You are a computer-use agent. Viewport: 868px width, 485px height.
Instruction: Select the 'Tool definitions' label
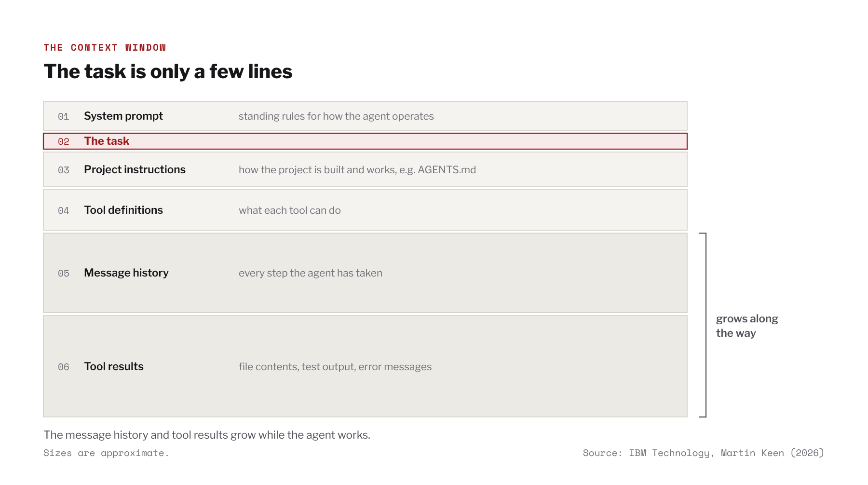[x=123, y=210]
